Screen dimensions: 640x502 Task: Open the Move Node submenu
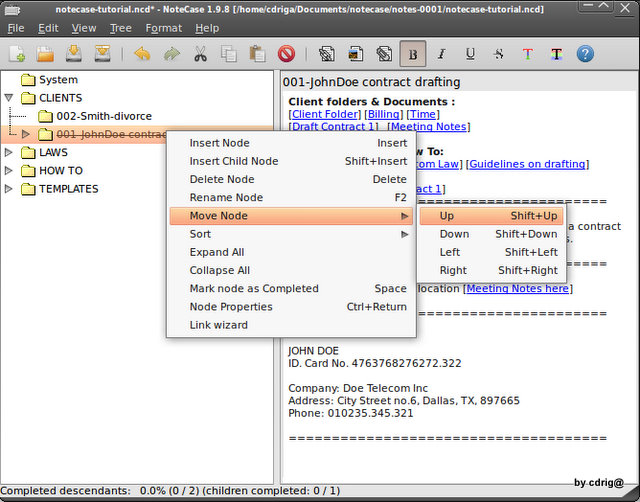[x=291, y=216]
